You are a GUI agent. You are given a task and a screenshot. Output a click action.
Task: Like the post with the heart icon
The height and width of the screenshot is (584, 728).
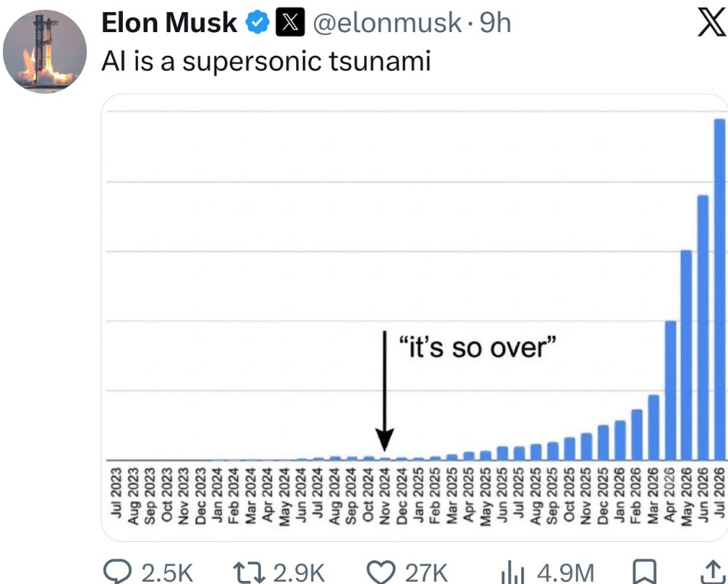pyautogui.click(x=382, y=572)
